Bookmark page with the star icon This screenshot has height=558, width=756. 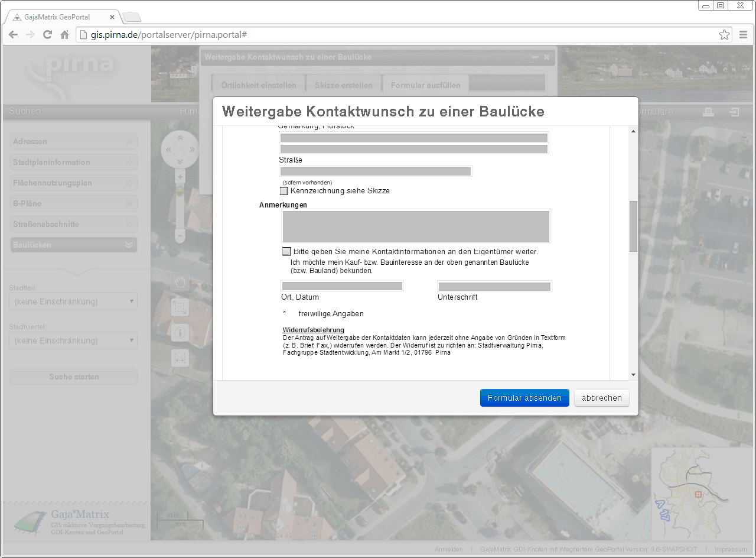[724, 35]
